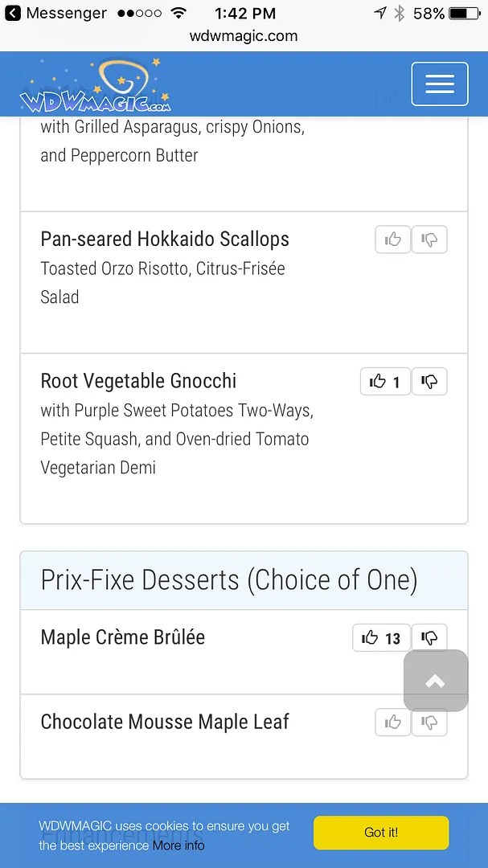This screenshot has width=488, height=868.
Task: Thumbs down Pan-seared Hokkaido Scallops
Action: (429, 240)
